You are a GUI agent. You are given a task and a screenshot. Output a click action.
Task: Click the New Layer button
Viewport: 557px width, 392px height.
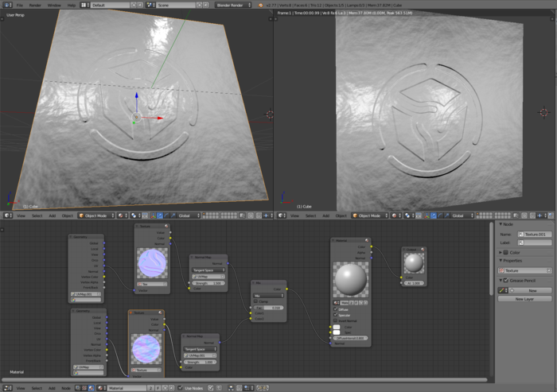pyautogui.click(x=529, y=298)
